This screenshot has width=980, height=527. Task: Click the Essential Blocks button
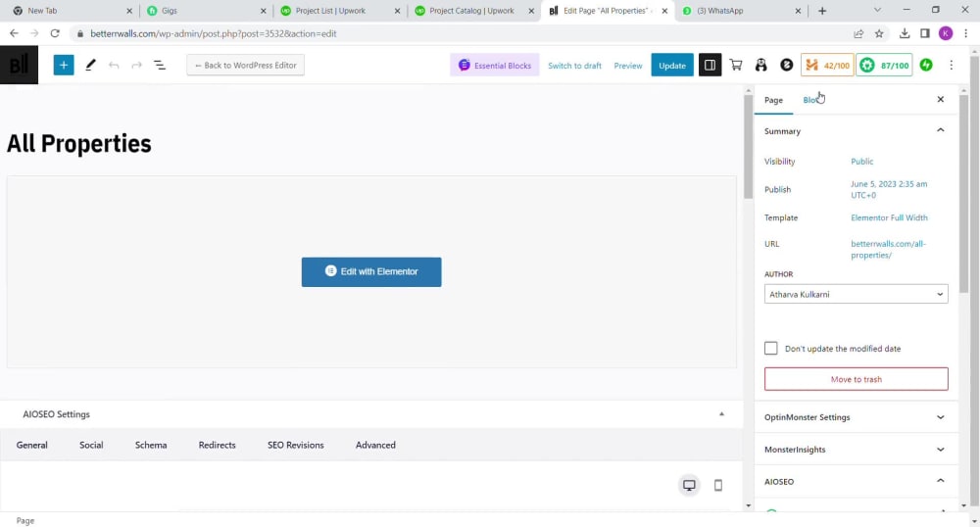click(494, 66)
